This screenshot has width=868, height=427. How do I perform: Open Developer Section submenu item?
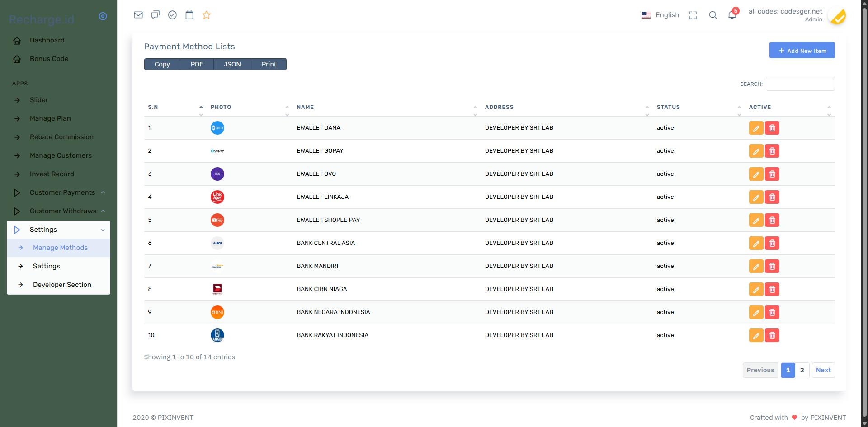59,285
